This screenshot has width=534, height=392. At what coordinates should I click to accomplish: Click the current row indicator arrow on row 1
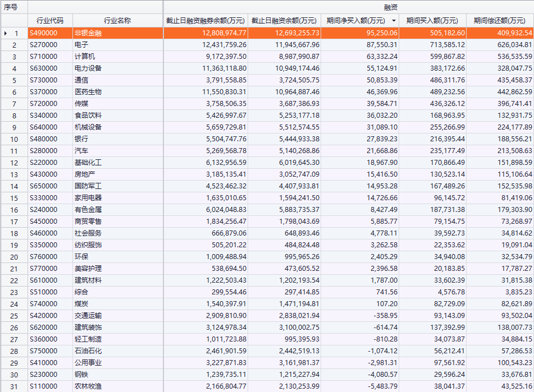6,33
